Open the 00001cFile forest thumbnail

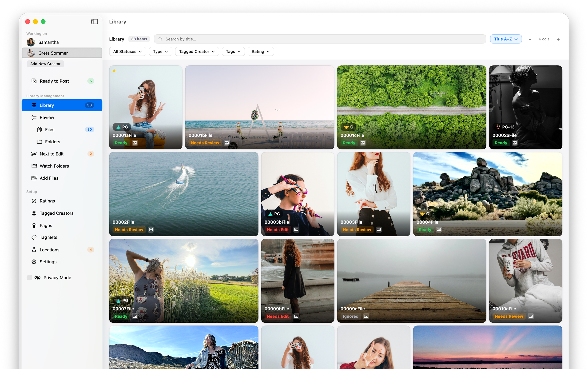point(411,107)
